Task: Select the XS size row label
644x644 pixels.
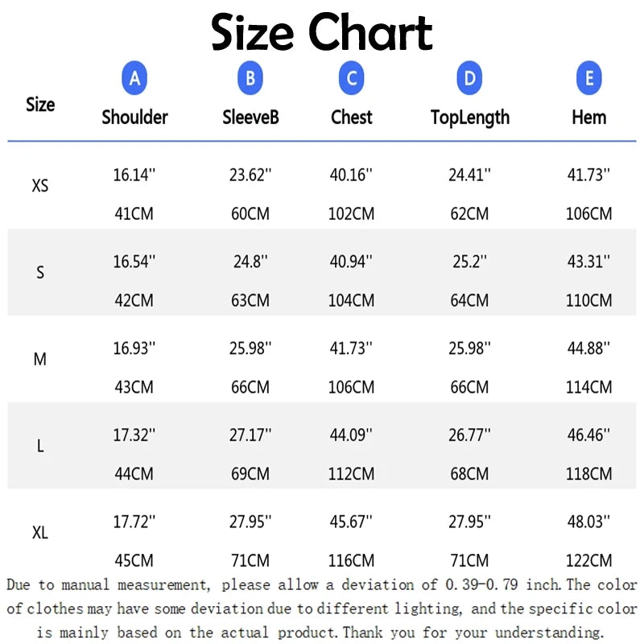Action: click(39, 186)
